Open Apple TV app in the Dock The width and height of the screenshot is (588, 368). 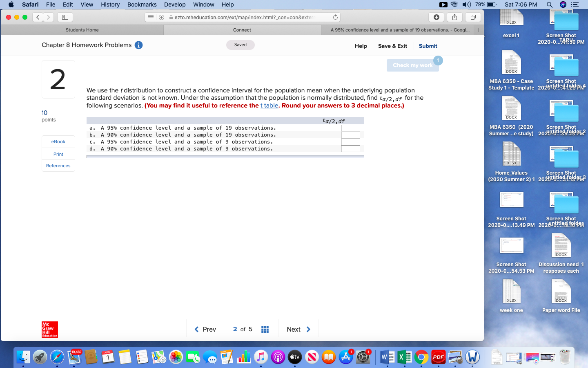[x=295, y=357]
